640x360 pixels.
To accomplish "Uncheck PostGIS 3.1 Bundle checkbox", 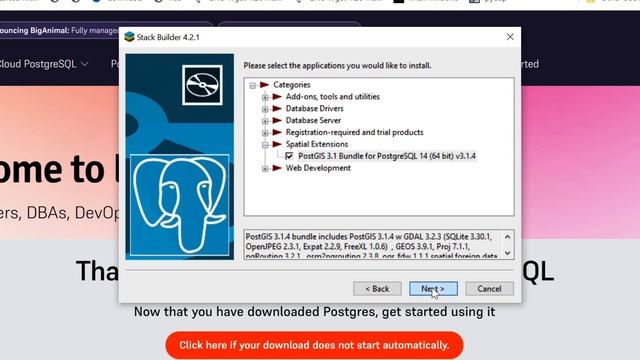I will tap(289, 156).
